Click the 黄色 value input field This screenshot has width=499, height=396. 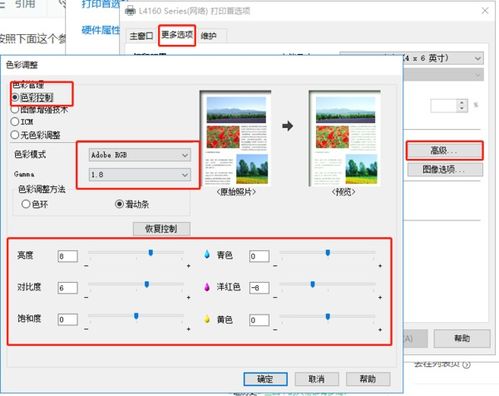(x=259, y=320)
